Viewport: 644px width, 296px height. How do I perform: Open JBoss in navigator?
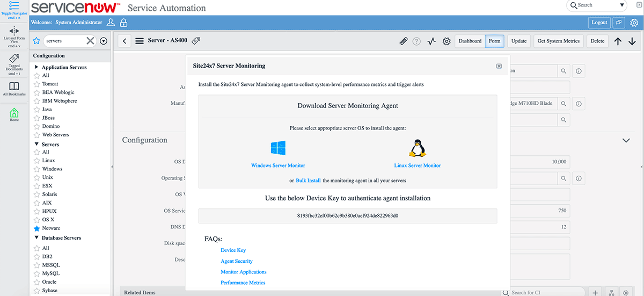pyautogui.click(x=48, y=118)
